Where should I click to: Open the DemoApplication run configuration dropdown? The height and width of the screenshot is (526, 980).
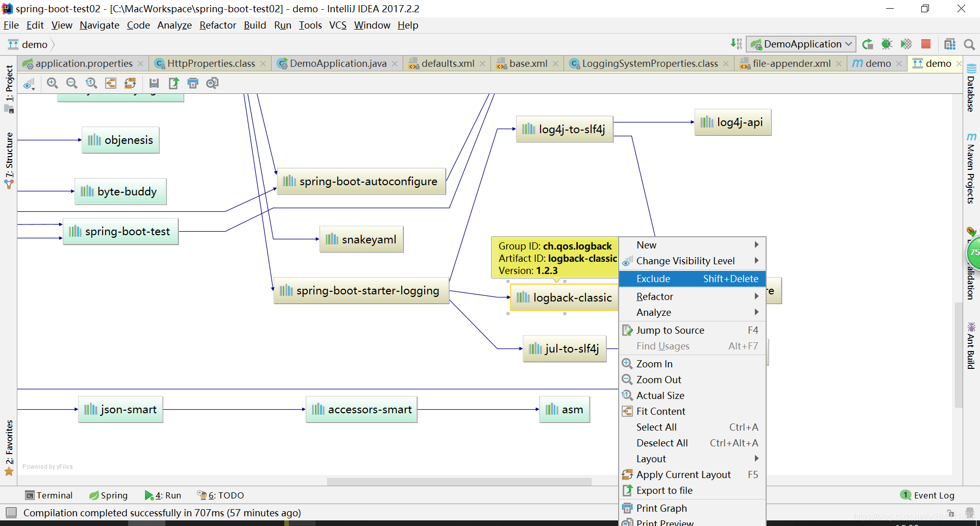pos(801,44)
